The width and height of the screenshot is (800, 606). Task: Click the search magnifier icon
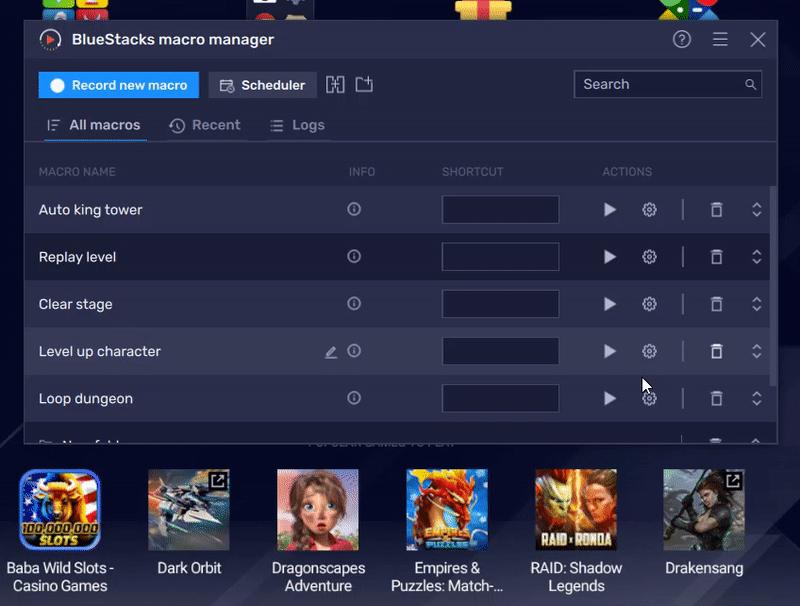point(751,84)
